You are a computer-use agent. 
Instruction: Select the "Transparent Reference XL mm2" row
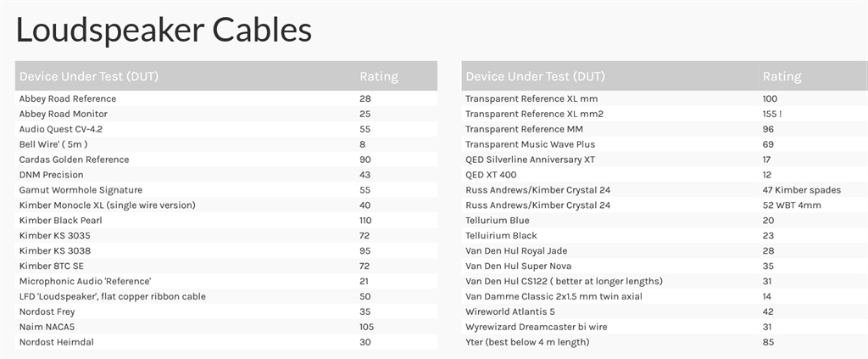534,114
